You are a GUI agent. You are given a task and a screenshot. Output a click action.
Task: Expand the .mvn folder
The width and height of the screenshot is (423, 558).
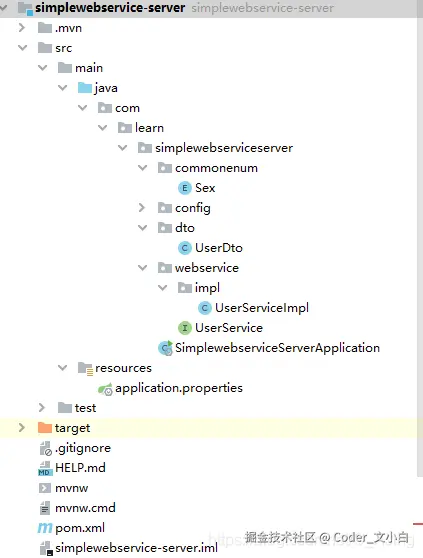click(x=22, y=28)
